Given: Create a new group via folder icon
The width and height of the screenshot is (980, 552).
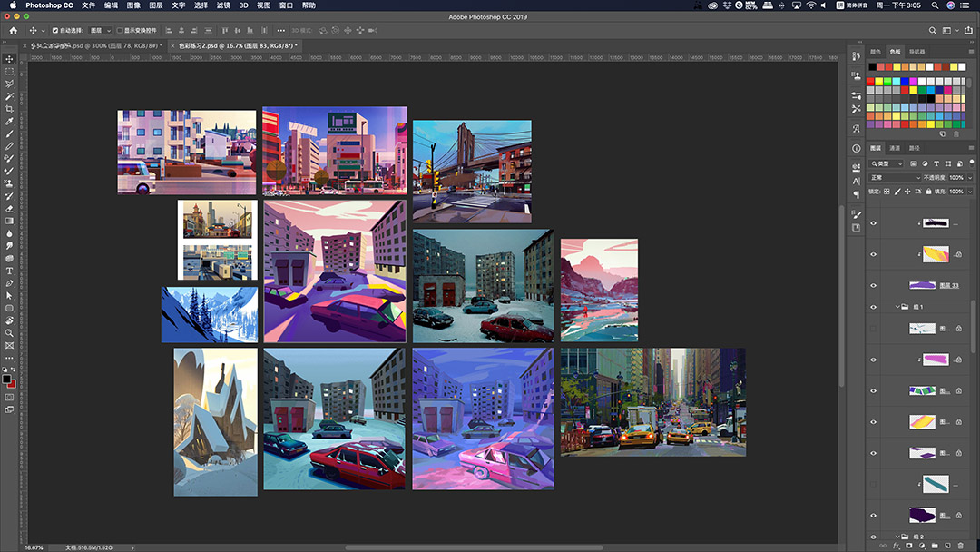Looking at the screenshot, I should pos(935,546).
